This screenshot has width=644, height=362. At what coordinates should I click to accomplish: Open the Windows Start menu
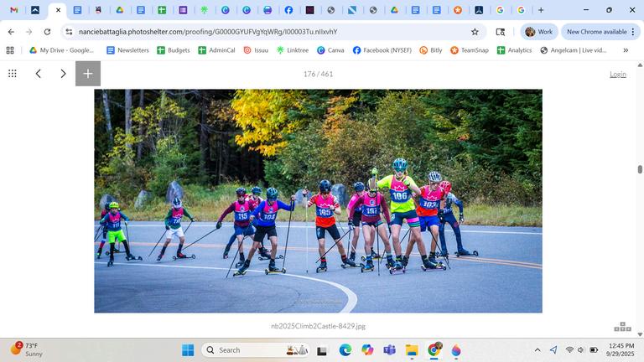click(x=188, y=350)
